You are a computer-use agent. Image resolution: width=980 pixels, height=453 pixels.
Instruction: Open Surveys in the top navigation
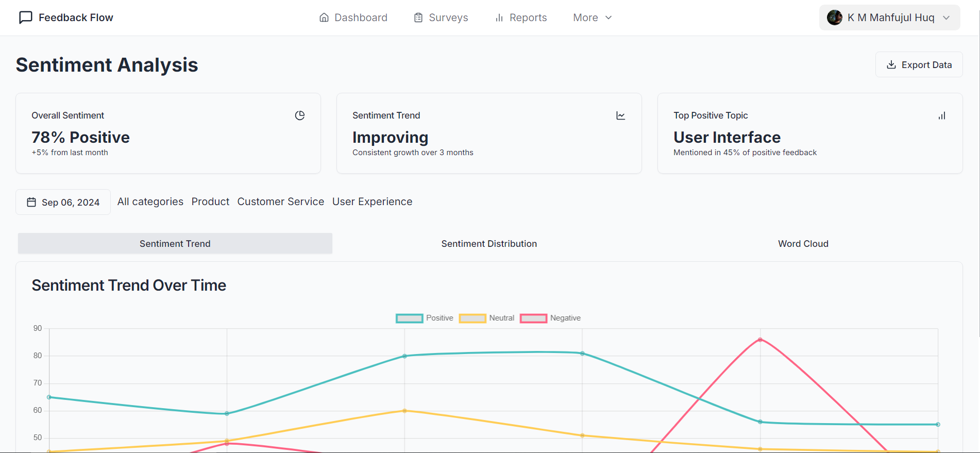[441, 18]
